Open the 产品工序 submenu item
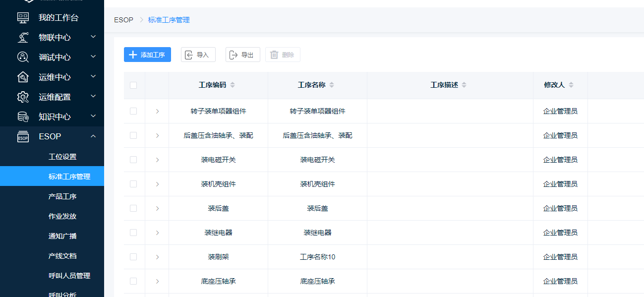Image resolution: width=644 pixels, height=297 pixels. 62,196
